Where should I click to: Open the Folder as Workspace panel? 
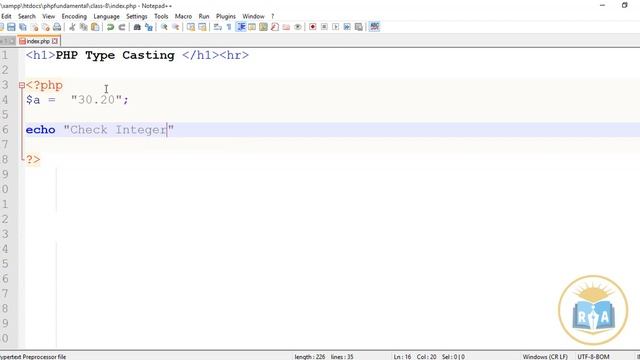[x=286, y=27]
